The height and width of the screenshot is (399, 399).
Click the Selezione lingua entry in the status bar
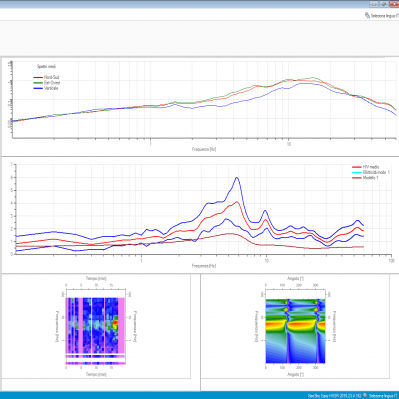click(384, 396)
